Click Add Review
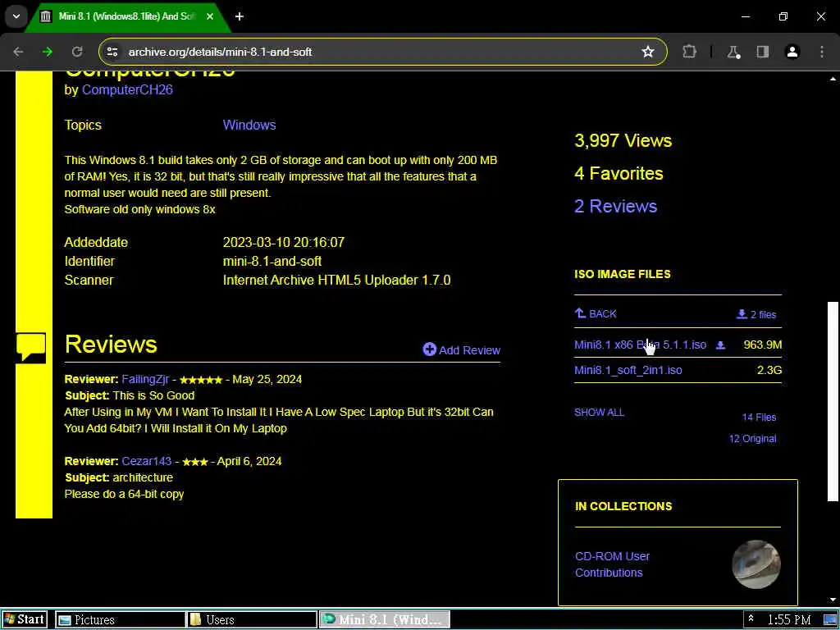The image size is (840, 630). [x=461, y=349]
